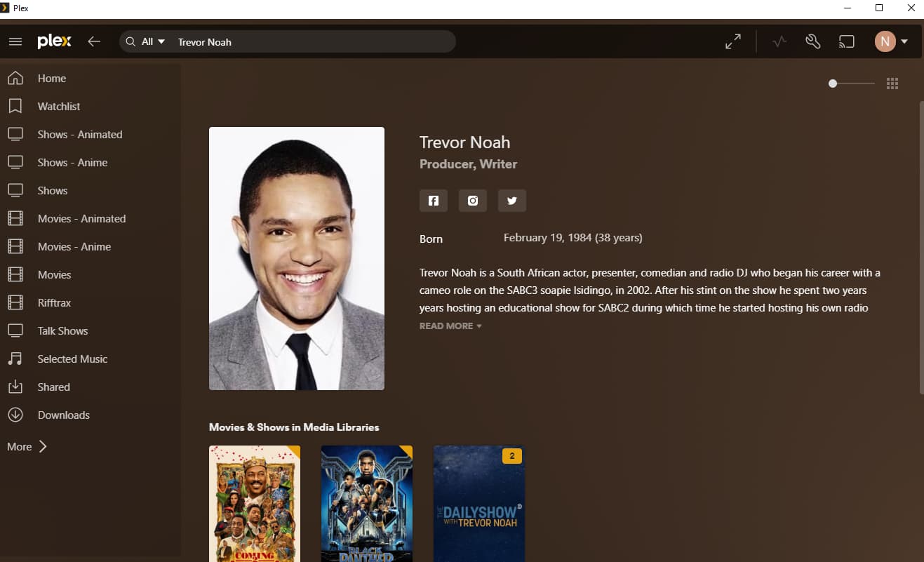The image size is (924, 562).
Task: Open Trevor Noah's Twitter profile
Action: click(x=512, y=201)
